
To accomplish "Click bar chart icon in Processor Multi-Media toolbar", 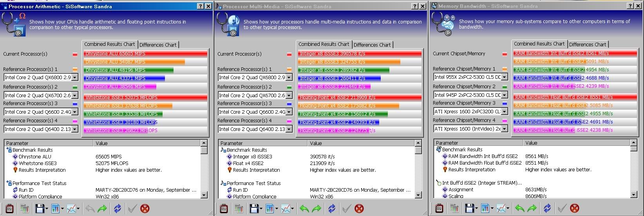I will 269,208.
